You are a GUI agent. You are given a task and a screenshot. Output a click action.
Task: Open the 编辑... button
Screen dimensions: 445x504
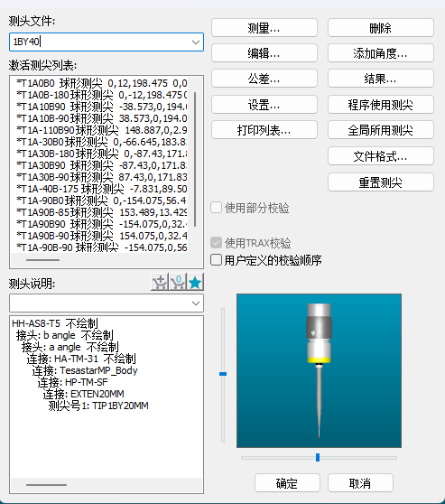[x=264, y=53]
